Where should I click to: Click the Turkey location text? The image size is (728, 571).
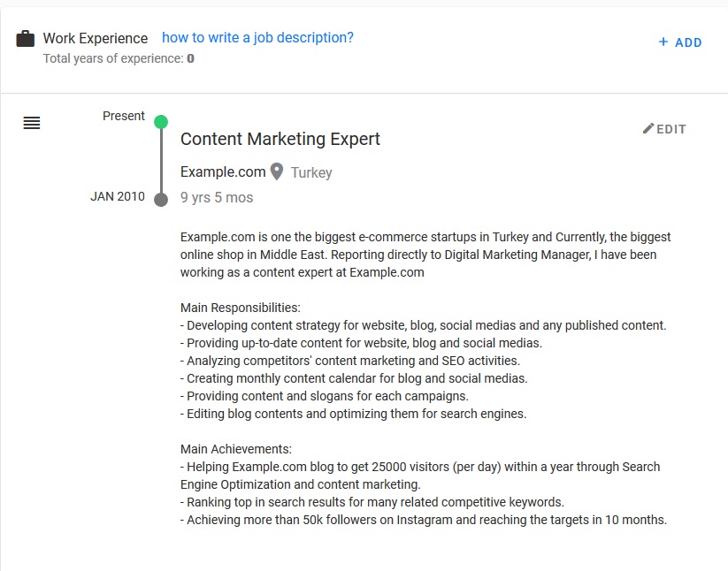[311, 172]
